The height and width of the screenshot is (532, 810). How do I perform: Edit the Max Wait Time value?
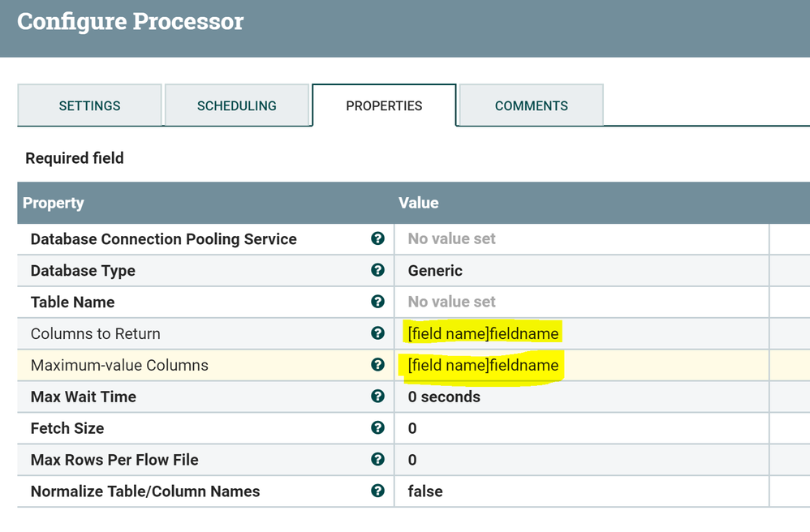(x=444, y=397)
